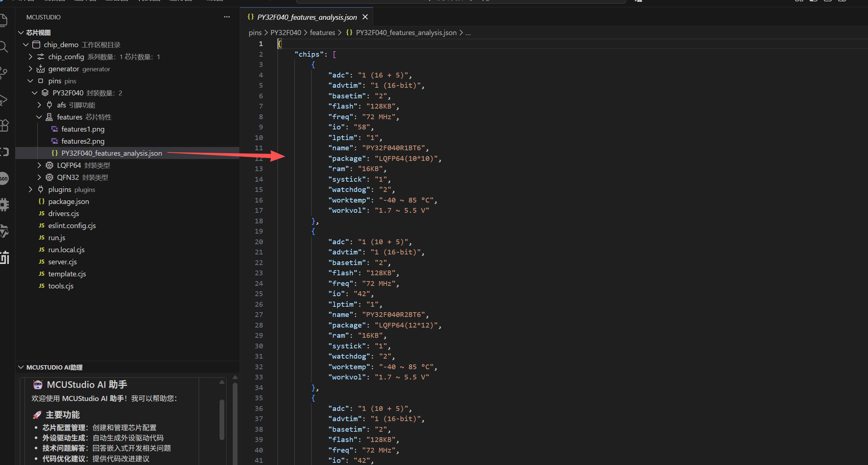Click 'features' in the breadcrumb path
Viewport: 868px width, 465px height.
(322, 32)
